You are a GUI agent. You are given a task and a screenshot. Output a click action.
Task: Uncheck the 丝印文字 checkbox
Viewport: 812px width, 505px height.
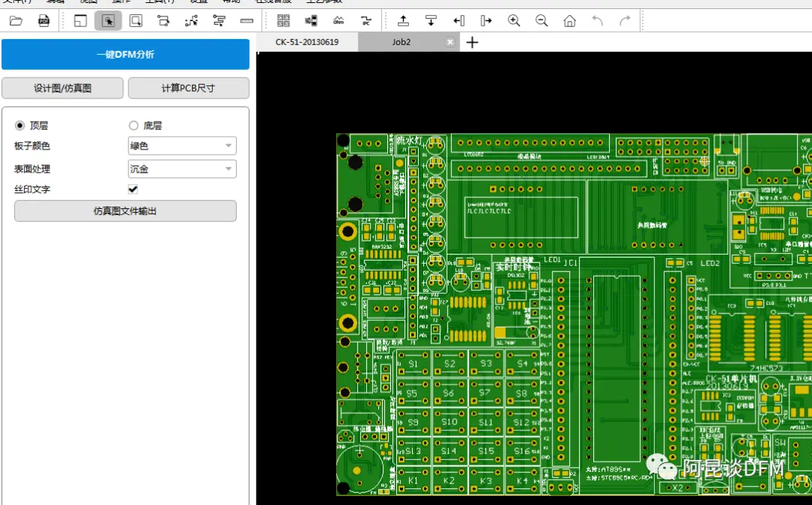click(x=133, y=189)
